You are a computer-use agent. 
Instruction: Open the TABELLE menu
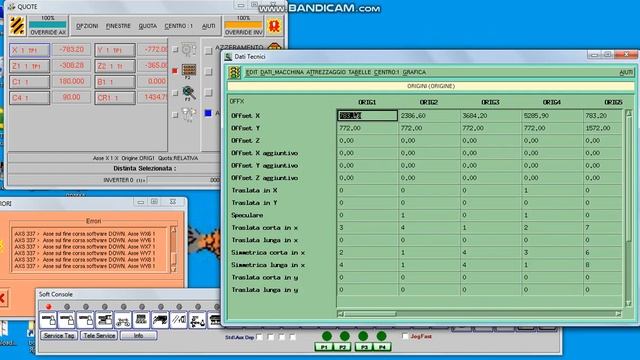tap(360, 72)
